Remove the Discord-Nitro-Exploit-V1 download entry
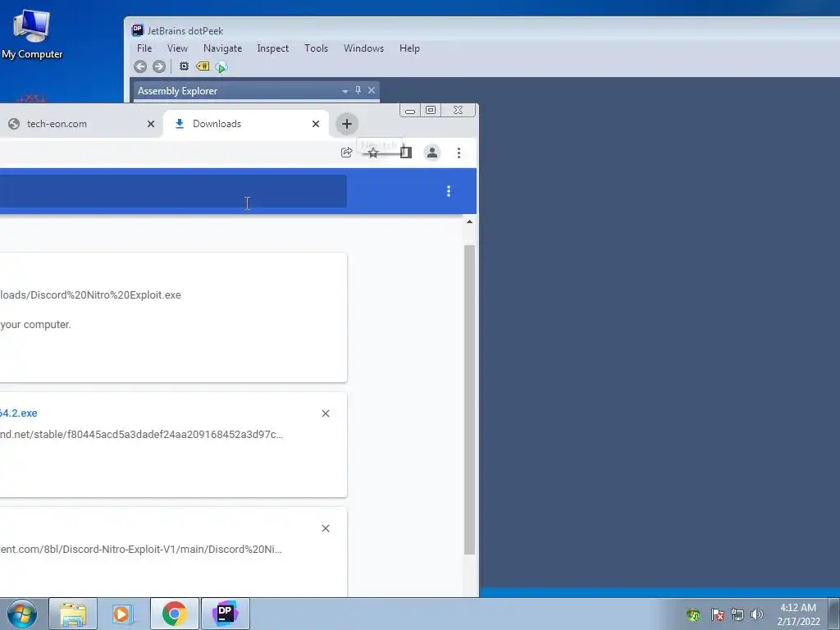This screenshot has width=840, height=630. click(325, 528)
